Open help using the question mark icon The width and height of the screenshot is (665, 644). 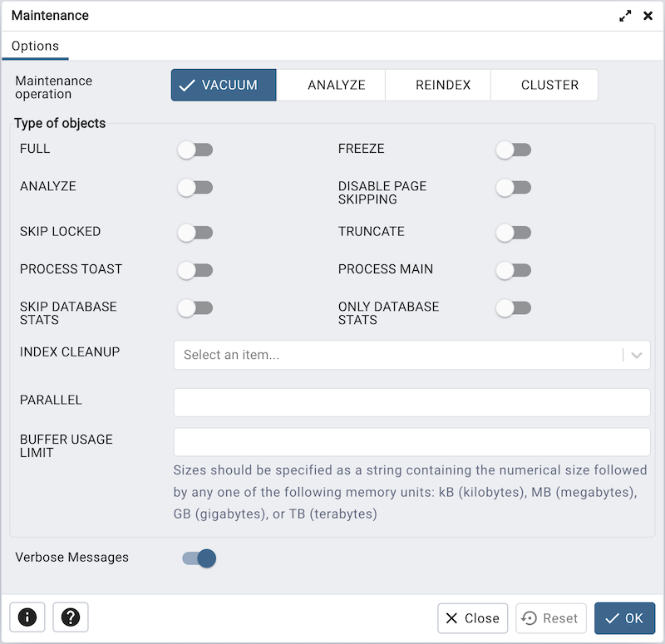70,617
